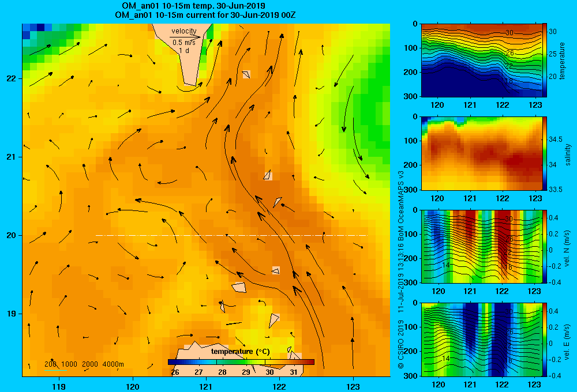Click the "11-Jul-2019 13:13:16" timestamp text
This screenshot has width=577, height=392.
point(401,275)
